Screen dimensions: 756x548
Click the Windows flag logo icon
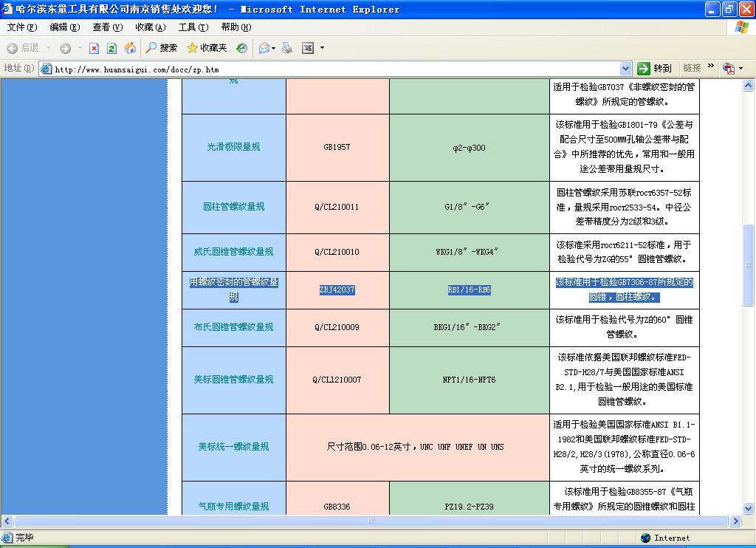pyautogui.click(x=741, y=27)
